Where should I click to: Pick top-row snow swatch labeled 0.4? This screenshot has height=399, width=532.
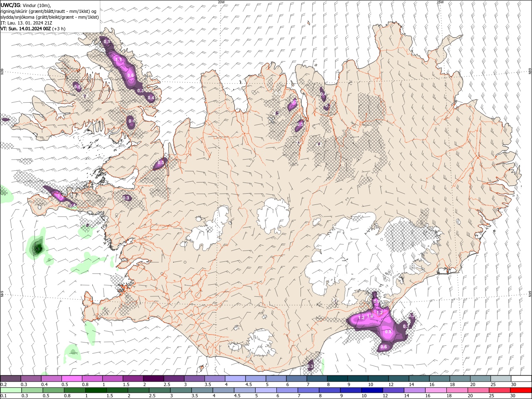coord(51,379)
